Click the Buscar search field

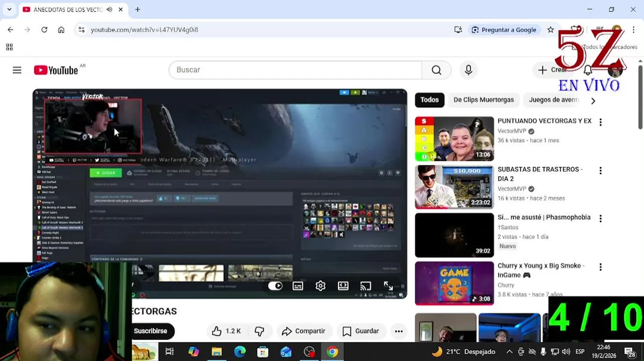[295, 70]
